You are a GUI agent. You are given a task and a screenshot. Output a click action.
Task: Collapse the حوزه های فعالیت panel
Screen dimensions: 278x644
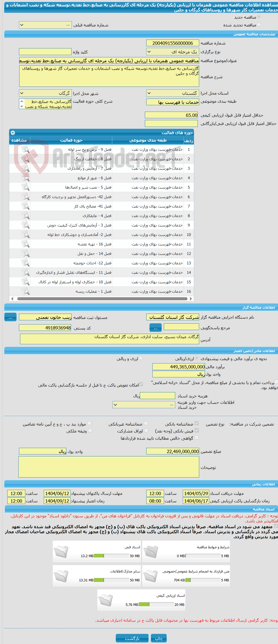click(13, 133)
